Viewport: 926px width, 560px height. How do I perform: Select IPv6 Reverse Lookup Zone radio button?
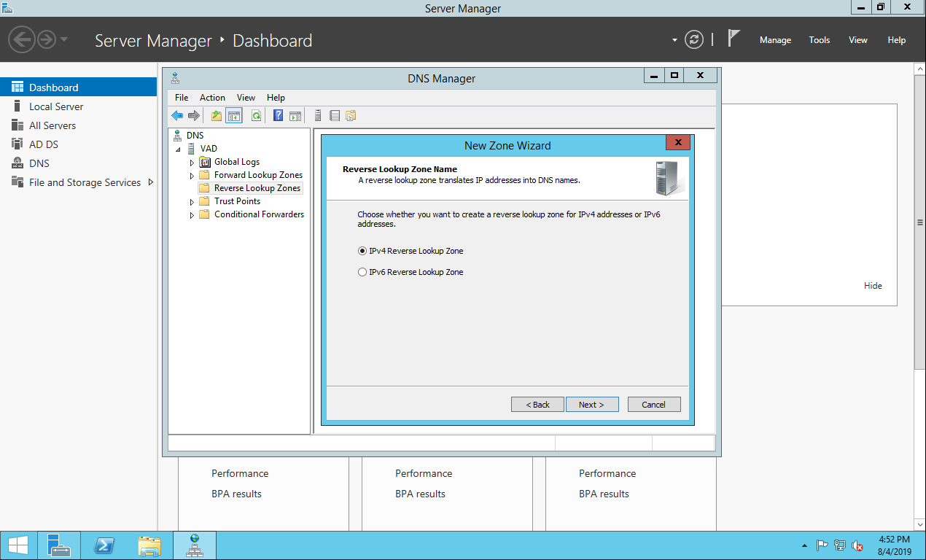click(362, 272)
